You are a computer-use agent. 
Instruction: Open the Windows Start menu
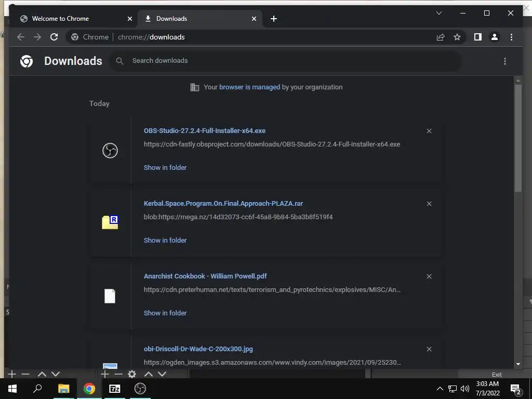(x=12, y=389)
